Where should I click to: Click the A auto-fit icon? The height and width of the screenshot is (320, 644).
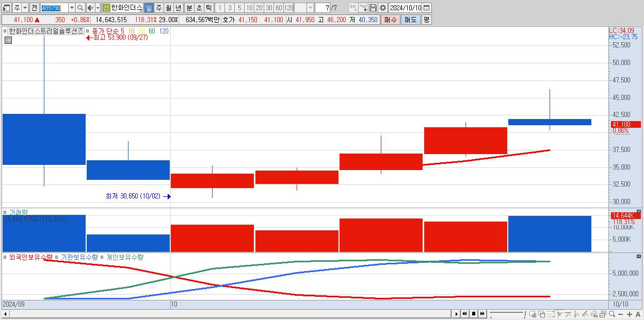638,314
